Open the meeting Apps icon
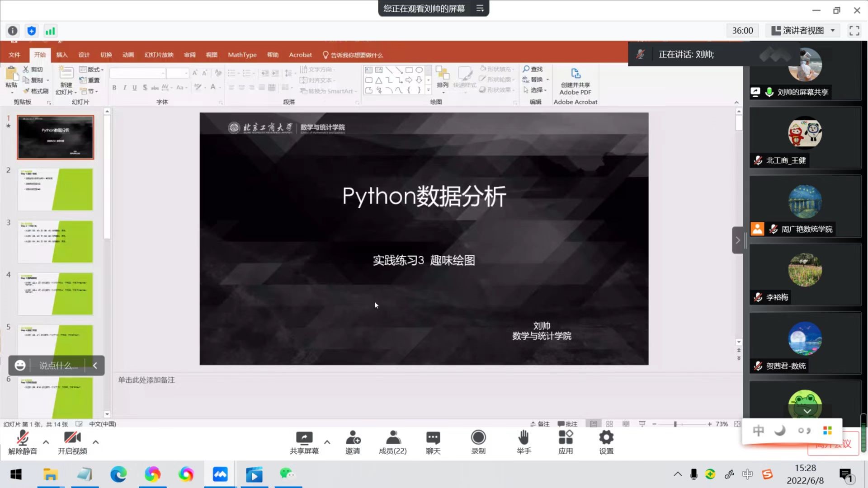The image size is (868, 488). coord(565,438)
